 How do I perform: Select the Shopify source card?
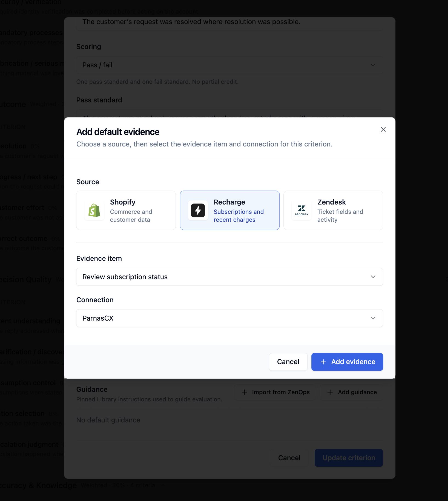[x=126, y=210]
